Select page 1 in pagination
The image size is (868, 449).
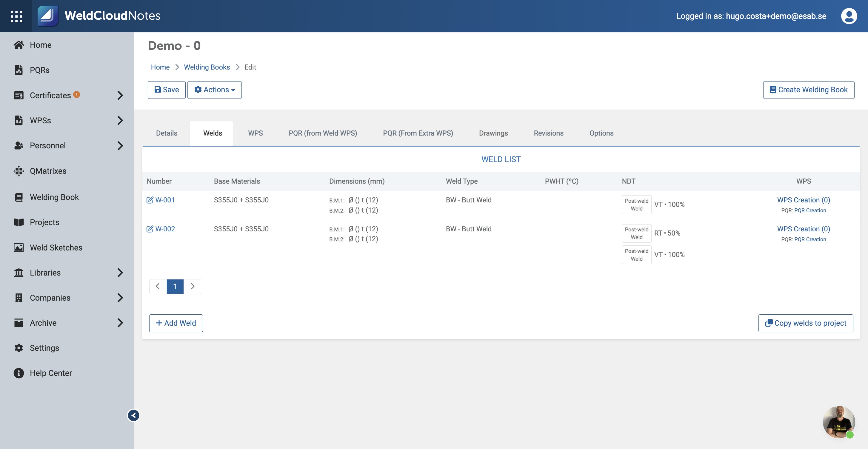175,286
